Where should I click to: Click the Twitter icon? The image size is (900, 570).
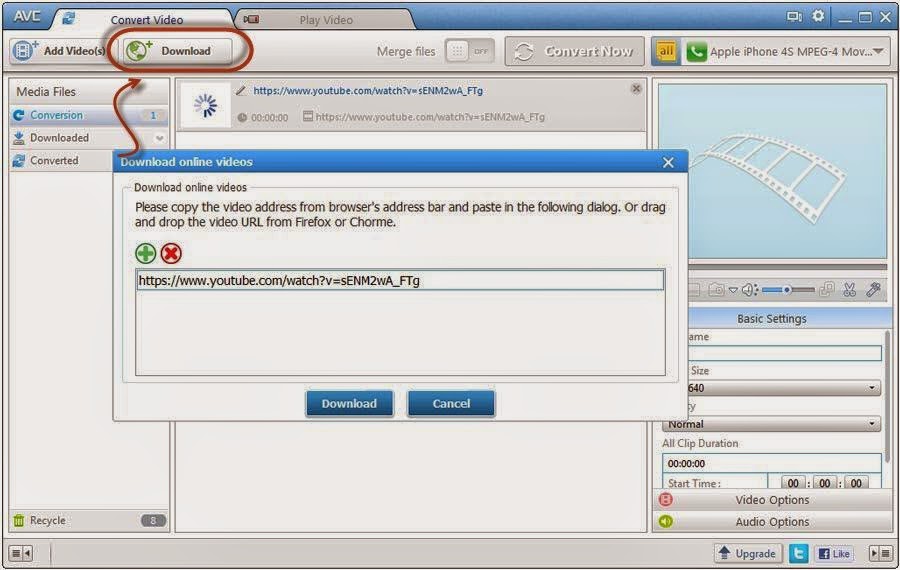pyautogui.click(x=798, y=553)
